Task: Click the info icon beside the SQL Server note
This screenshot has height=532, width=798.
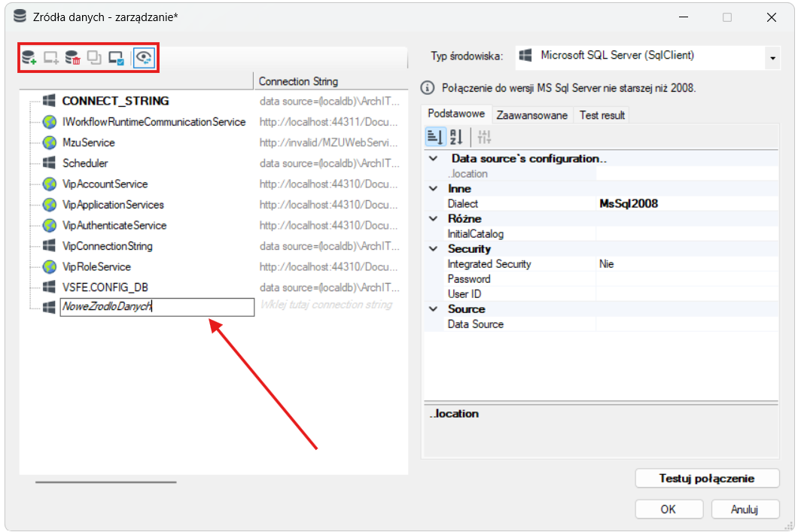Action: click(428, 88)
